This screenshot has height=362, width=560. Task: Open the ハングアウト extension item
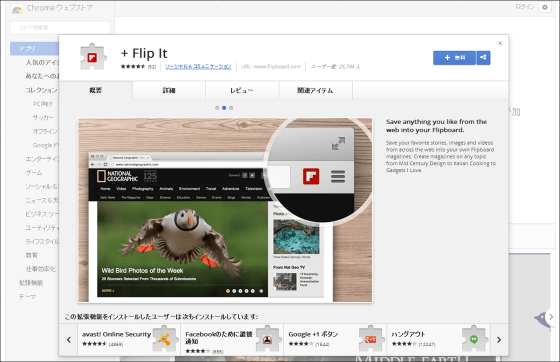(x=438, y=340)
